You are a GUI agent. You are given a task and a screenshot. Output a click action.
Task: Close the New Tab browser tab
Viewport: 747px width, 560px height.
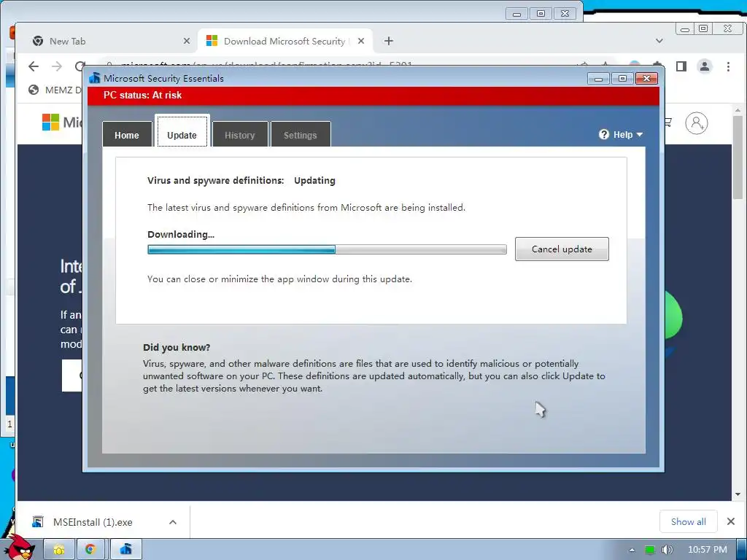(186, 42)
